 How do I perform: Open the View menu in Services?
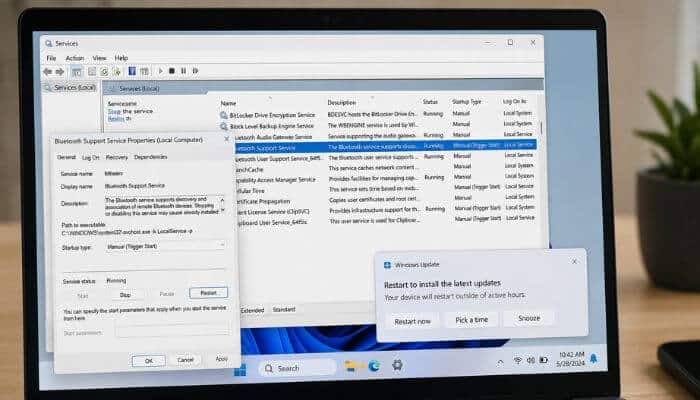coord(99,58)
